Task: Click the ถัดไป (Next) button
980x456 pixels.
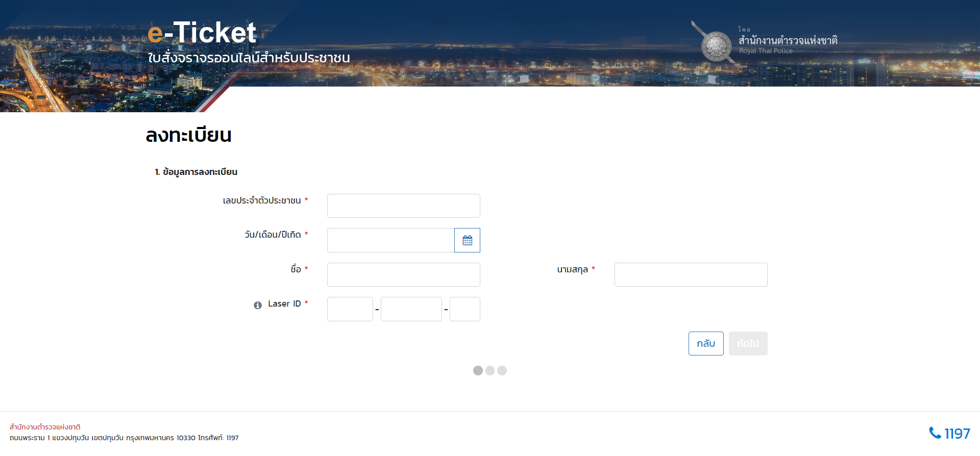Action: [x=748, y=343]
